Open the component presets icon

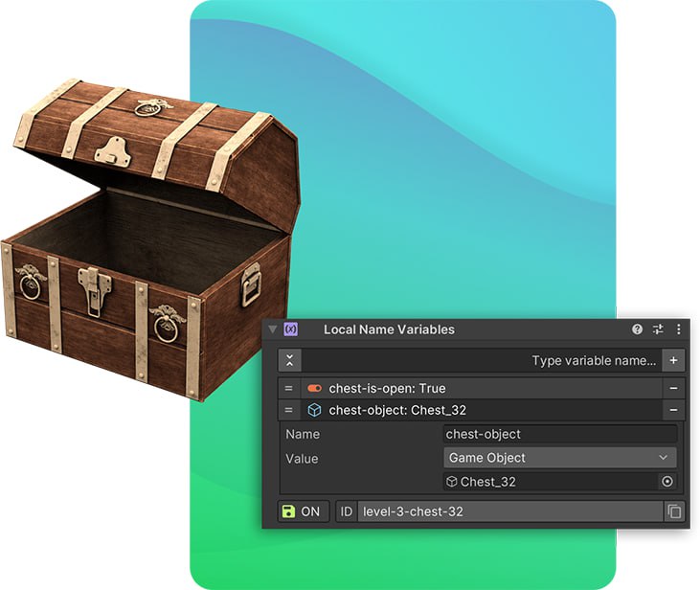(x=658, y=329)
